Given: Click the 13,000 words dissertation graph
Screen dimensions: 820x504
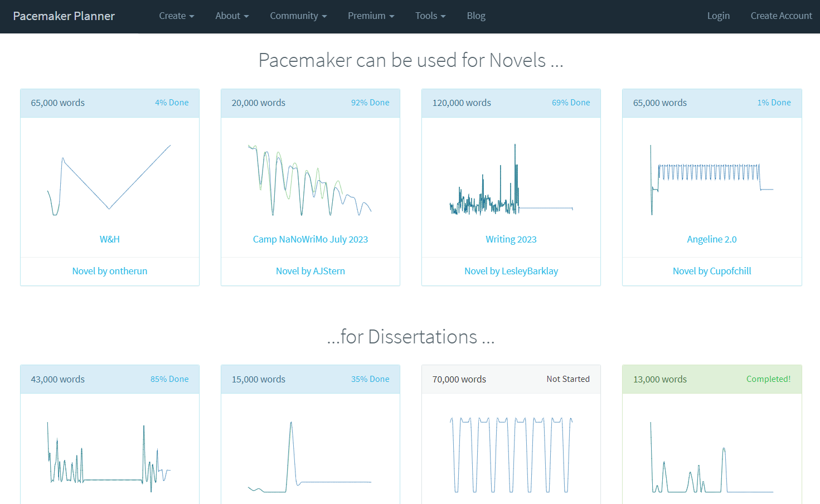Looking at the screenshot, I should tap(712, 457).
